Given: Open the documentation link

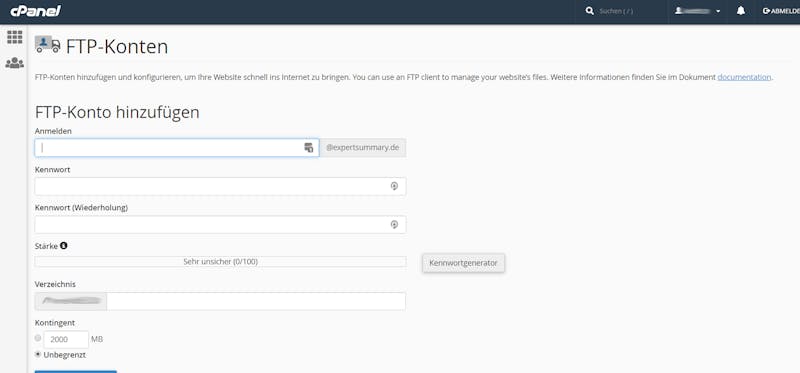Looking at the screenshot, I should coord(744,77).
